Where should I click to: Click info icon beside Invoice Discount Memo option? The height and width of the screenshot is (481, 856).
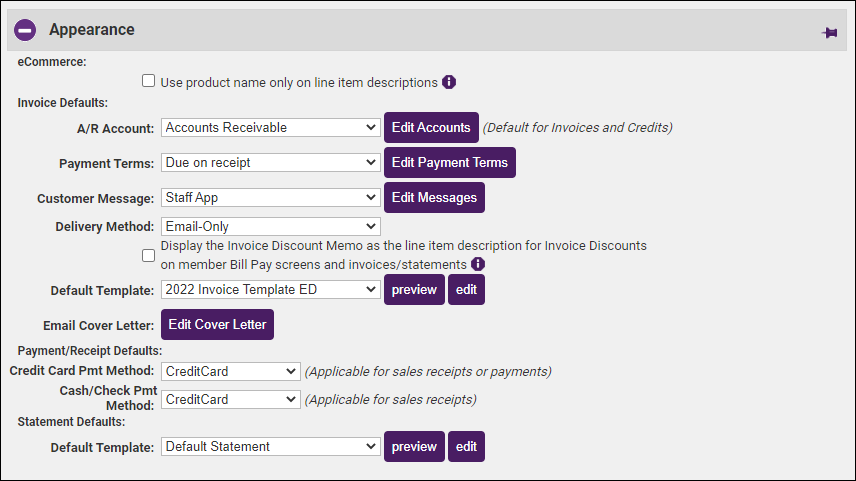tap(478, 264)
